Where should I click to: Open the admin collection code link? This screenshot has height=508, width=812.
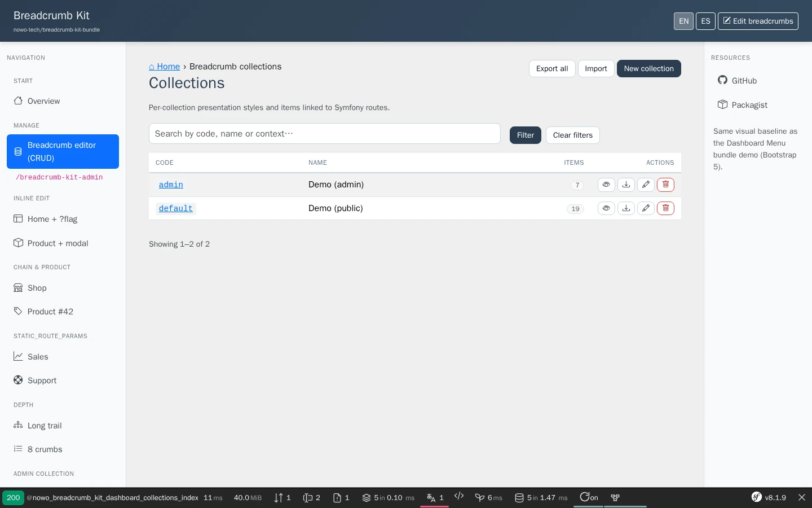pyautogui.click(x=171, y=185)
